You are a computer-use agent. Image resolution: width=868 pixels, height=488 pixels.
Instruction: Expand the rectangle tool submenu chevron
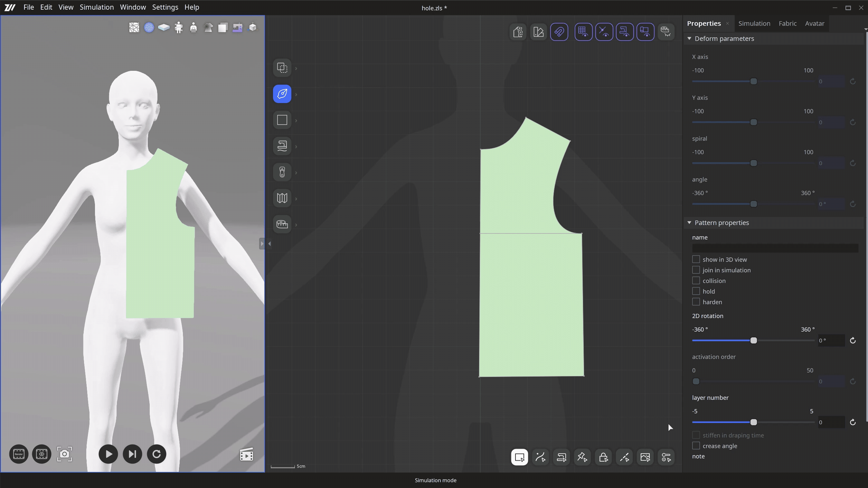coord(296,121)
